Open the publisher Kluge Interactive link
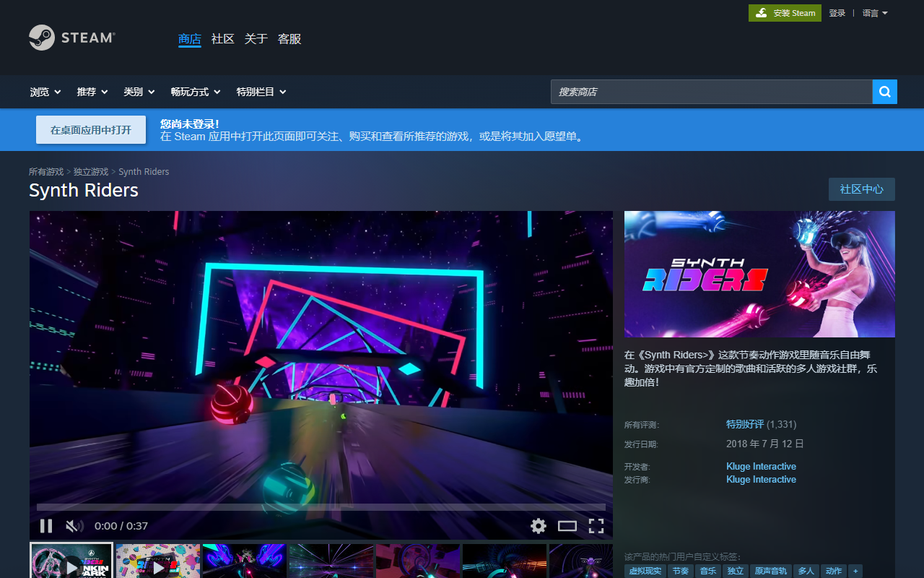This screenshot has height=578, width=924. (x=761, y=480)
